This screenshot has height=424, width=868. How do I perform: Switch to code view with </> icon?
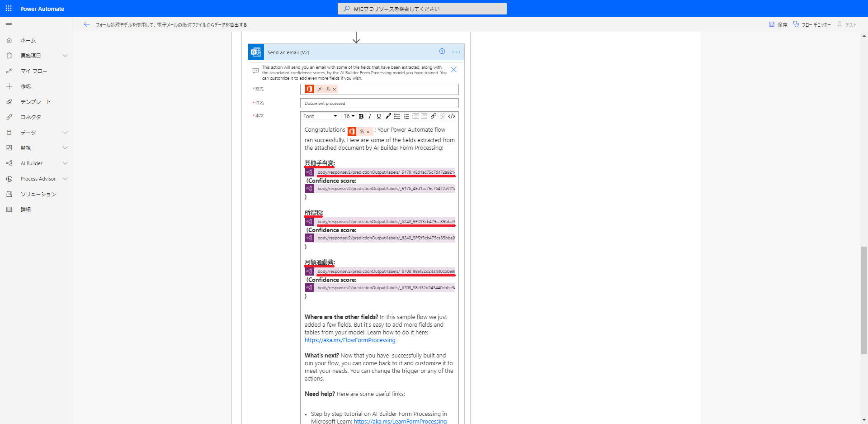(452, 116)
